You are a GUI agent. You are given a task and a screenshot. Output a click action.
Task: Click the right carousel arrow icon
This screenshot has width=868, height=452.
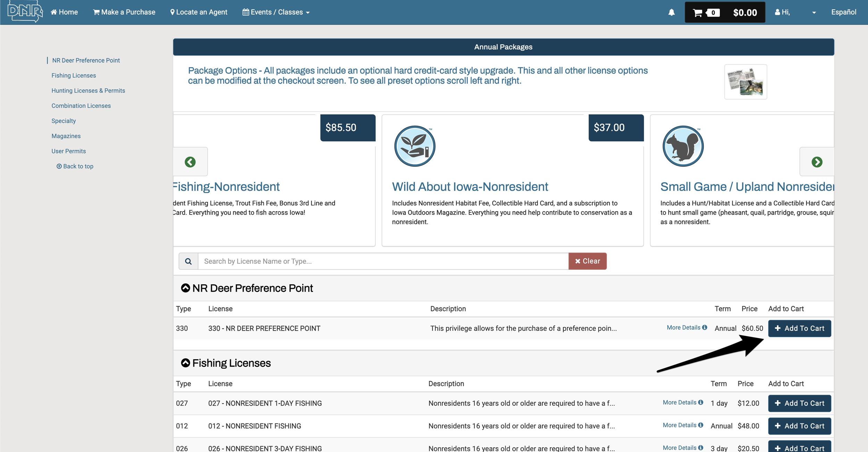tap(817, 162)
